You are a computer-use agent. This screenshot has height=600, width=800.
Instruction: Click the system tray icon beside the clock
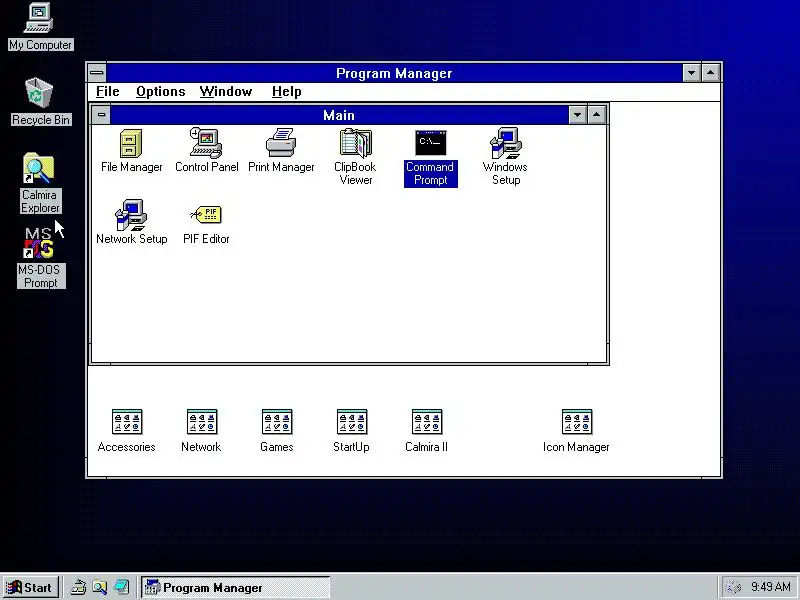(x=733, y=587)
